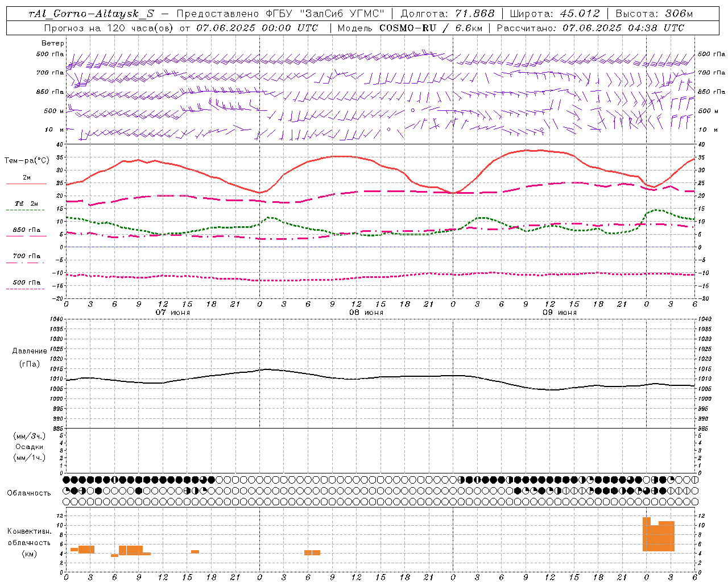
Task: Click the left 500 гПа temperature legend entry
Action: [27, 282]
